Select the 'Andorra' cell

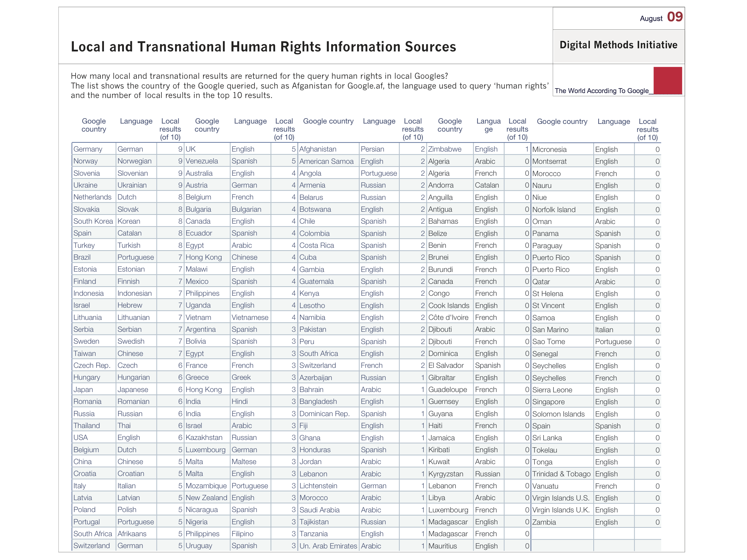click(x=450, y=185)
